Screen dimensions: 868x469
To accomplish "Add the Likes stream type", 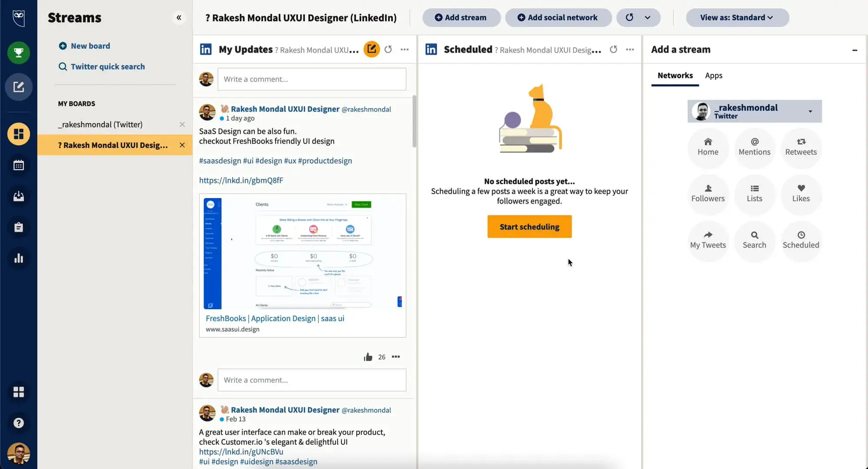I will pos(801,193).
